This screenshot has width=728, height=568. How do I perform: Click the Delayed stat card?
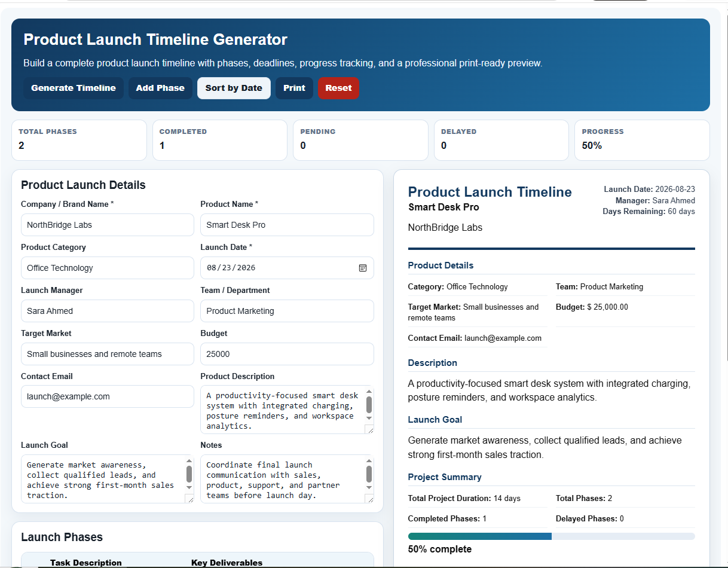501,141
